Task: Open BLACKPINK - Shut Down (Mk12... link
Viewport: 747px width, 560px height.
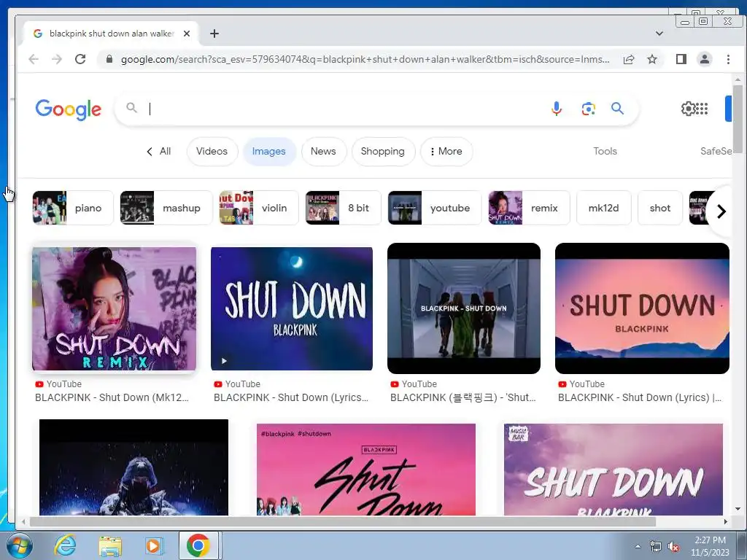Action: point(112,397)
